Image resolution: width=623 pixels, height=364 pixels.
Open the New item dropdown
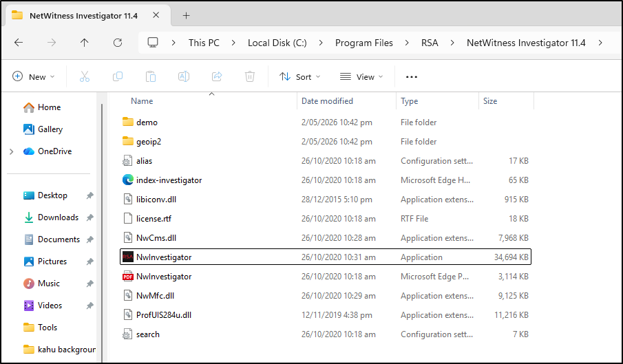point(34,76)
